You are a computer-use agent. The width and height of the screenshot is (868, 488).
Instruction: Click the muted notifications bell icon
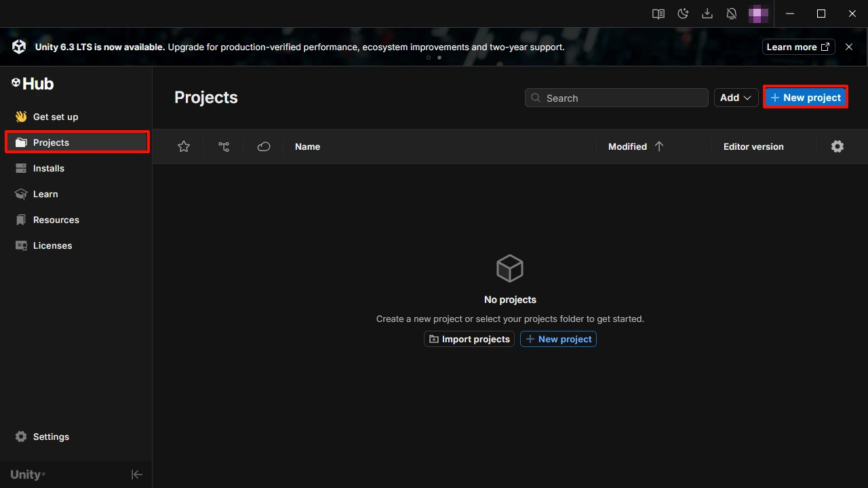pos(732,14)
